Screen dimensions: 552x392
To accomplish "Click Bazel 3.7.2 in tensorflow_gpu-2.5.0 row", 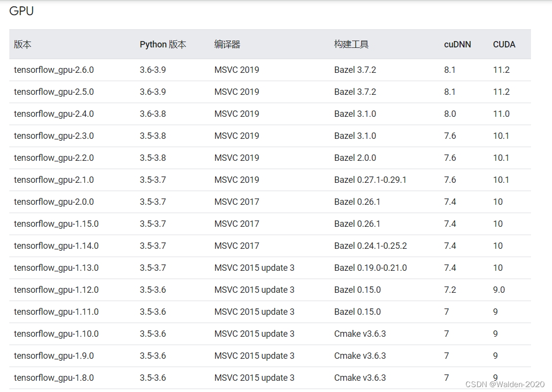I will 355,92.
